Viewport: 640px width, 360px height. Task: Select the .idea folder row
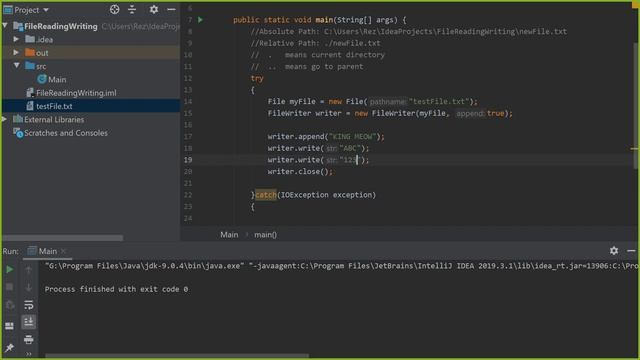(91, 39)
